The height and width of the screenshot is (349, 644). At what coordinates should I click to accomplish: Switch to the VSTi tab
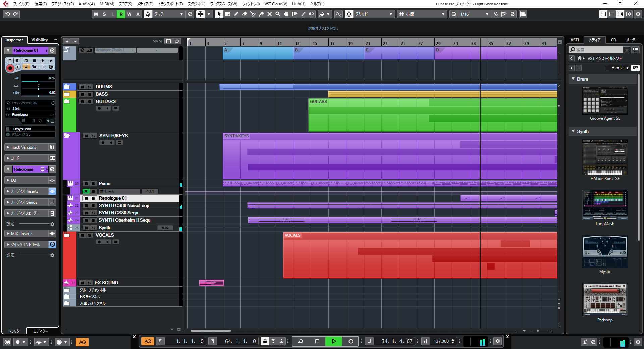pyautogui.click(x=575, y=40)
